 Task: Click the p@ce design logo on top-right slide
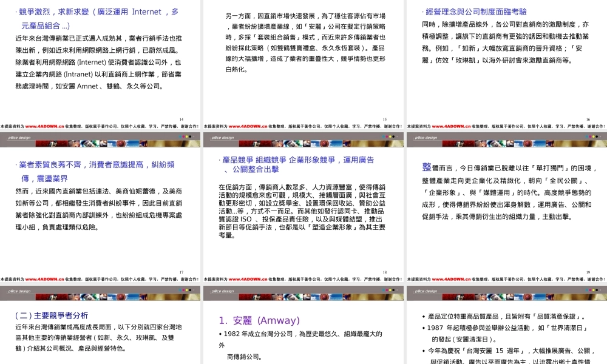[x=425, y=138]
